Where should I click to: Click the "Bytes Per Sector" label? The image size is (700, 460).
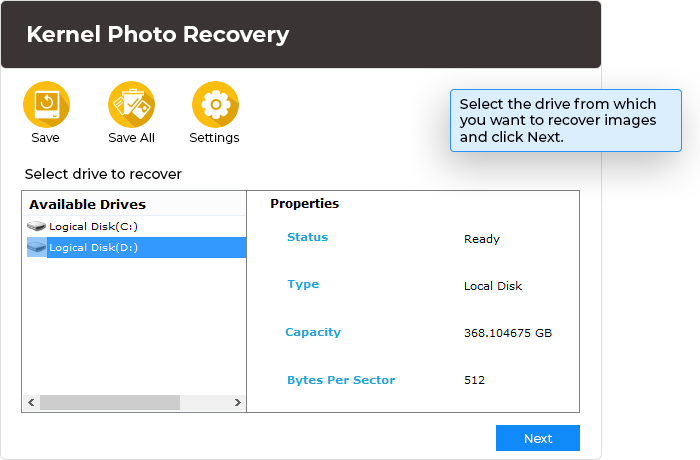341,380
